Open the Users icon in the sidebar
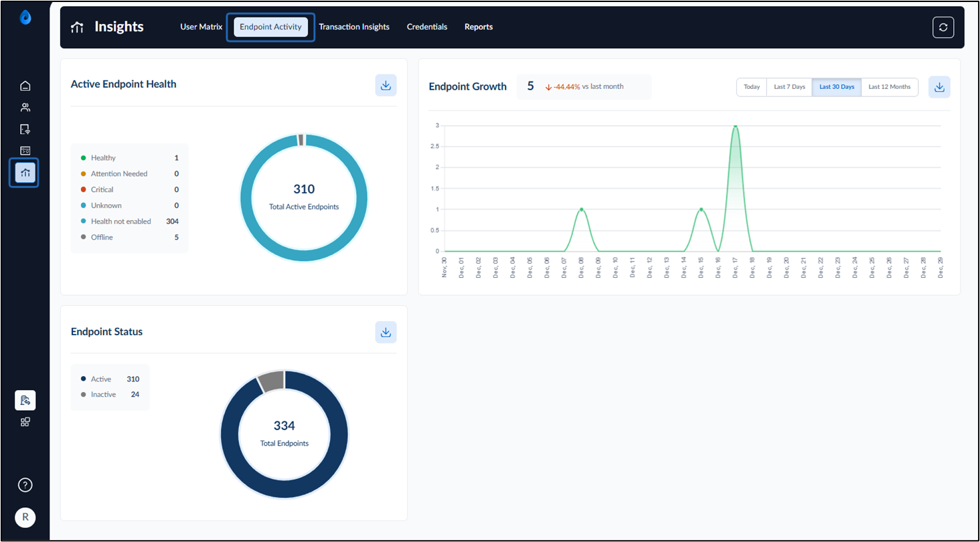980x542 pixels. (25, 107)
